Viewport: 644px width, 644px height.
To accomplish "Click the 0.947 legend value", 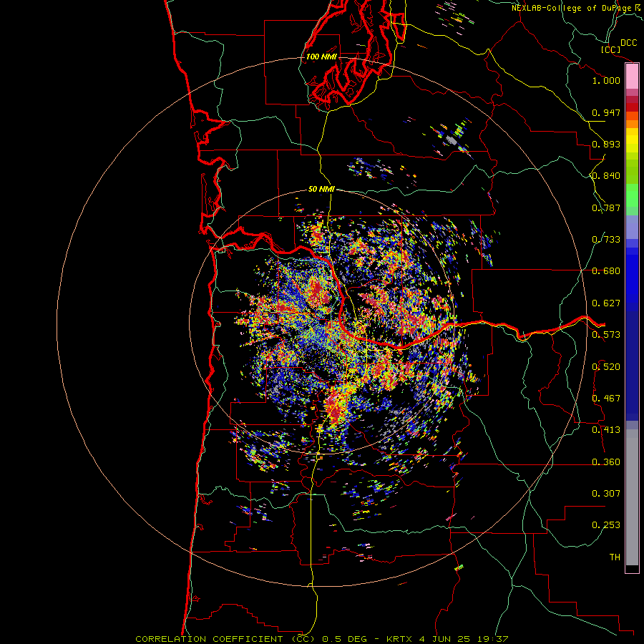I will (606, 112).
